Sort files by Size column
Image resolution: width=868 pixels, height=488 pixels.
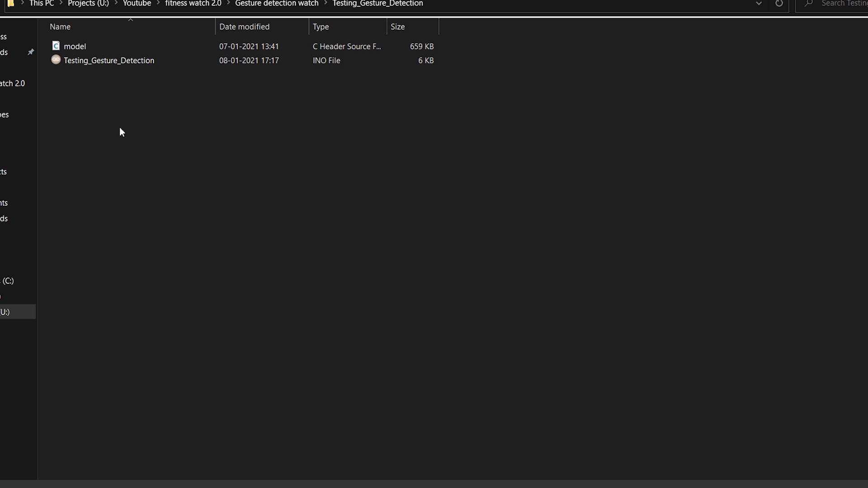pyautogui.click(x=398, y=27)
